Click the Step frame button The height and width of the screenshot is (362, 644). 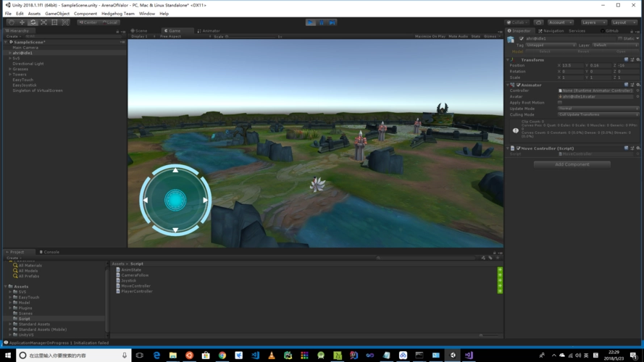point(333,22)
